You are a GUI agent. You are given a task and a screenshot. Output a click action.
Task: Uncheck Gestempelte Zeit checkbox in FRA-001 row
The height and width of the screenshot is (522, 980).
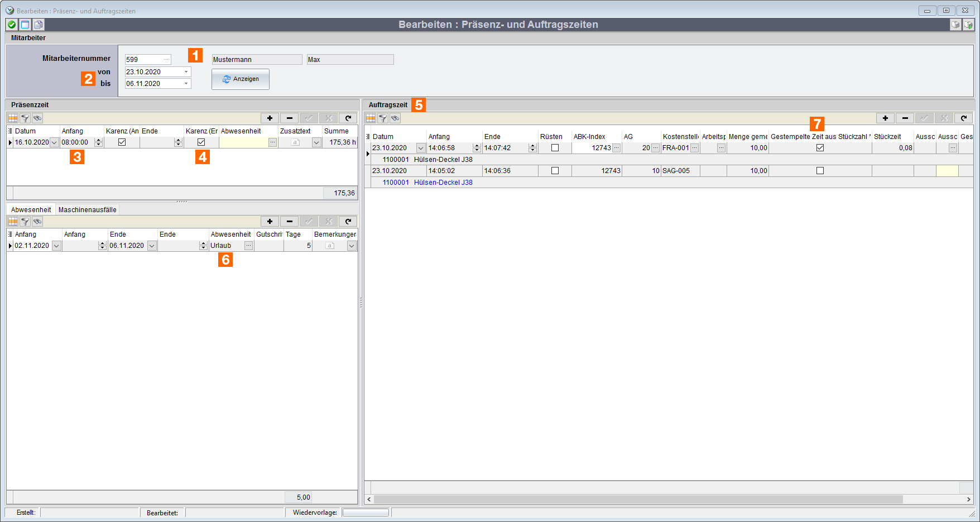pos(820,148)
